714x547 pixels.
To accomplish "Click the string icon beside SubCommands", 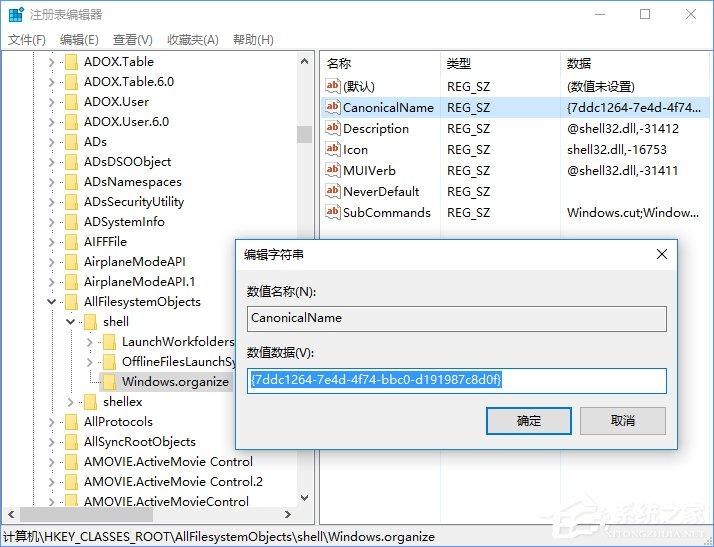I will coord(333,212).
